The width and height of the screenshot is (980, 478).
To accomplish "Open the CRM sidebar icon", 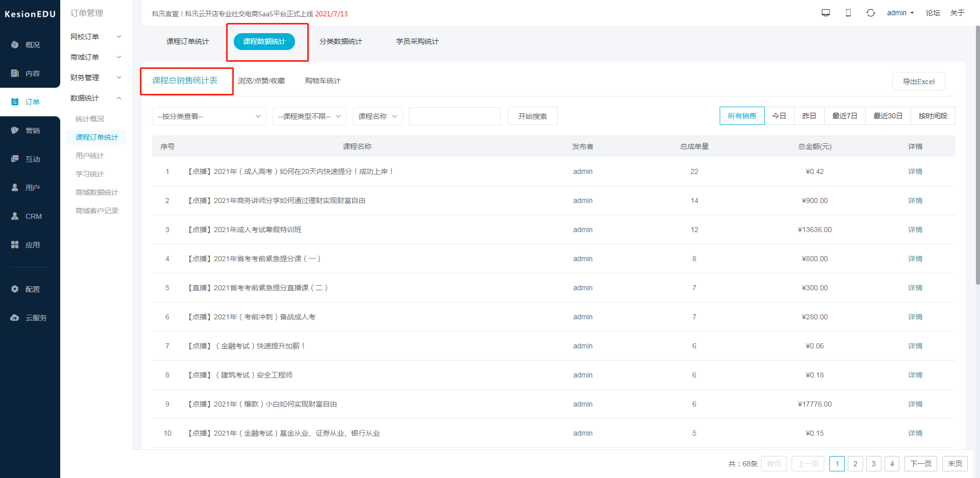I will [15, 216].
